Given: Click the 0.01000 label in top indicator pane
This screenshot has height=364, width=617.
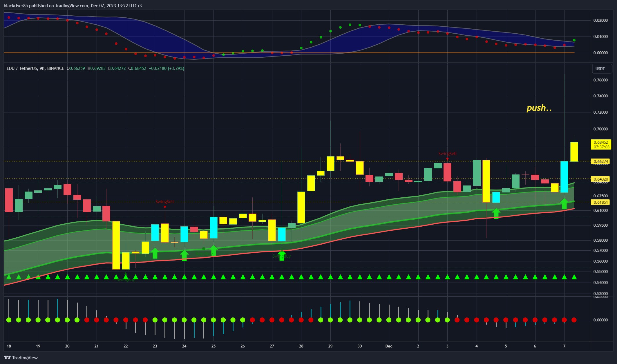Looking at the screenshot, I should tap(600, 37).
